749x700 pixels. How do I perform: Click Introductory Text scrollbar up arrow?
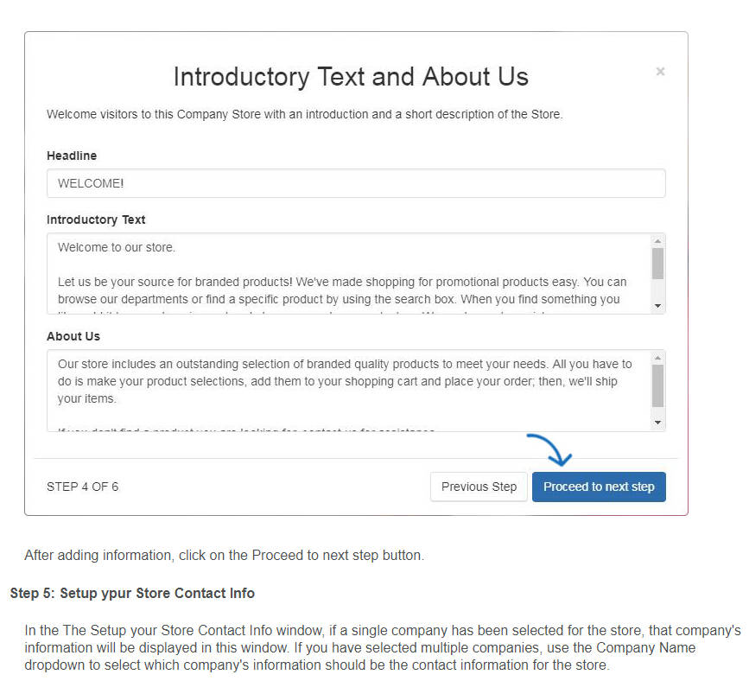657,241
